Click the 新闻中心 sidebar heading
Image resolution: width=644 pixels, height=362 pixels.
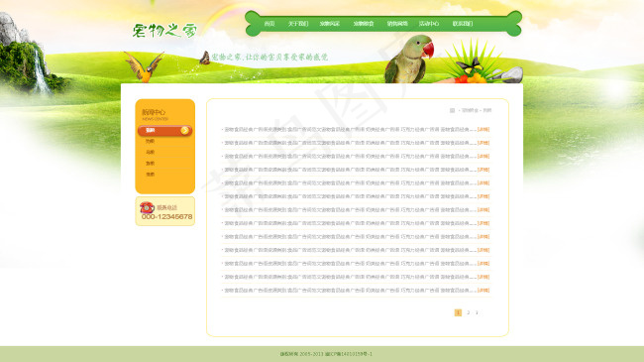tap(154, 112)
